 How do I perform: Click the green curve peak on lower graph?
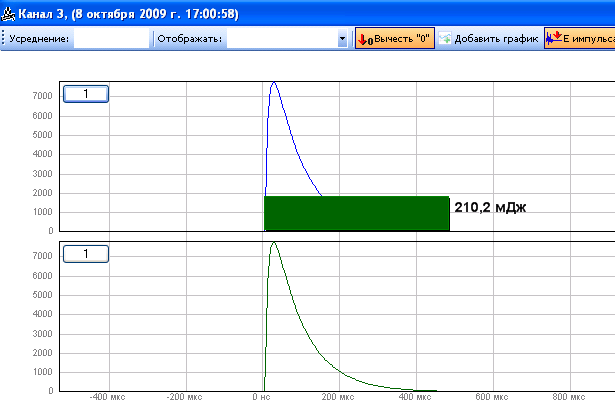(x=274, y=243)
